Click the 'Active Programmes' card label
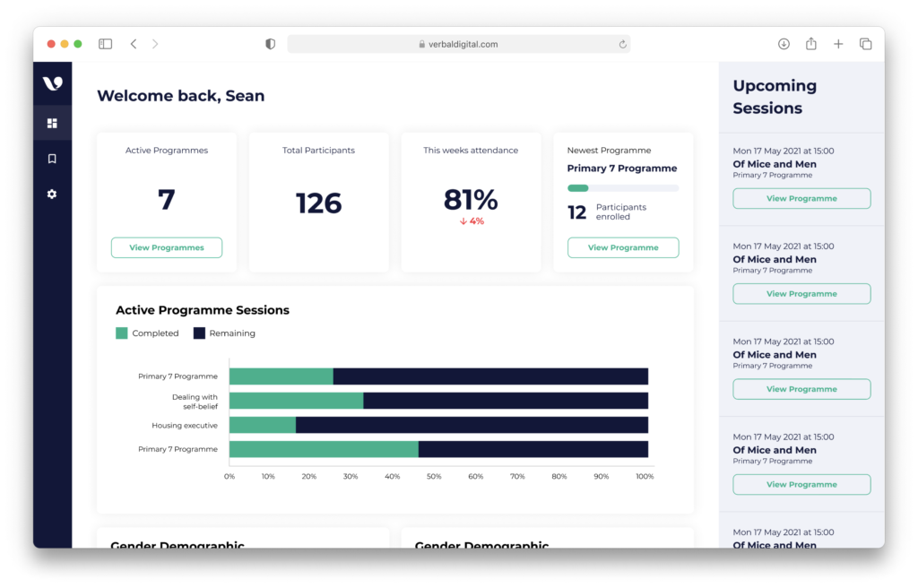This screenshot has height=588, width=918. tap(167, 151)
